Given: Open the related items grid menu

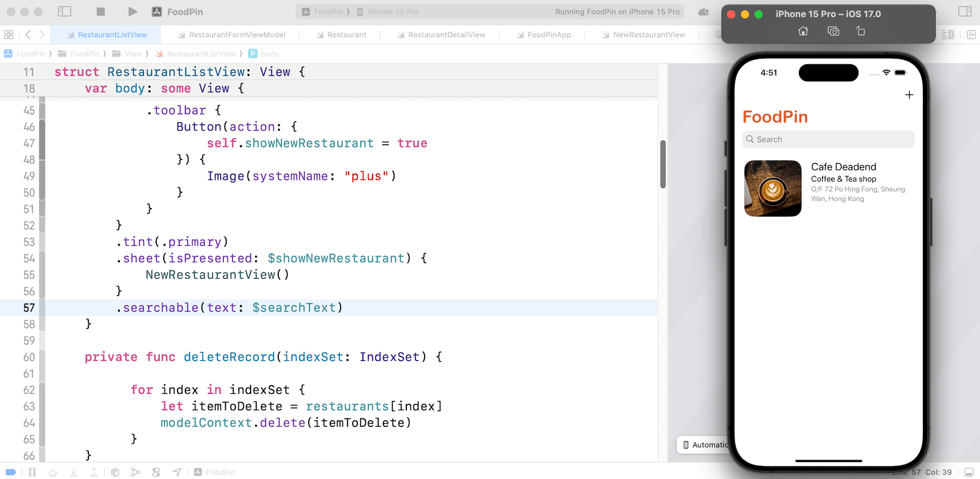Looking at the screenshot, I should (x=9, y=35).
